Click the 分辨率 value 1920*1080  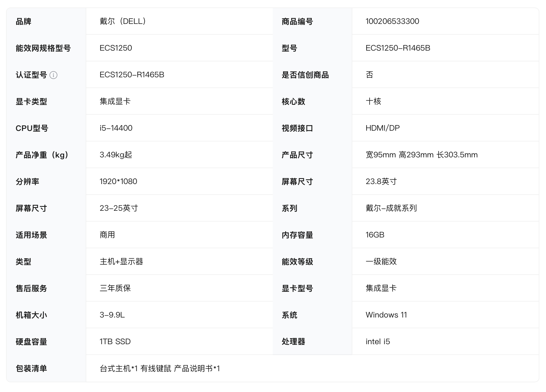118,181
